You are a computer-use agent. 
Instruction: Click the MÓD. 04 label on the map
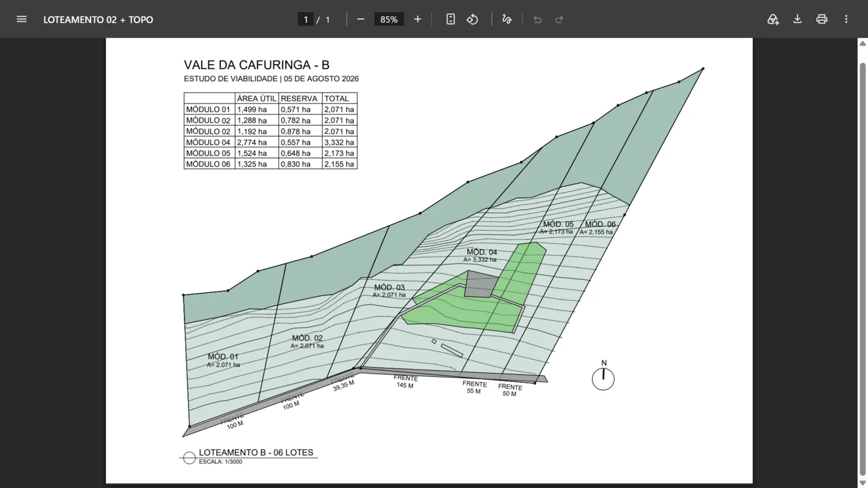(x=482, y=252)
